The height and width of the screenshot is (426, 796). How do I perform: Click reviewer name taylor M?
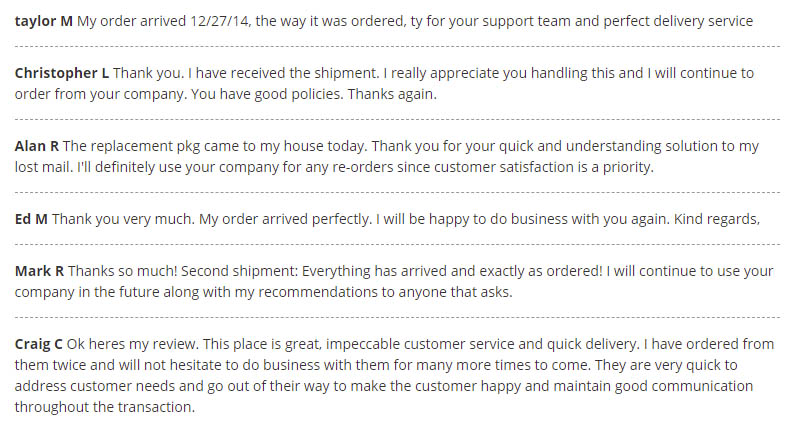[44, 21]
